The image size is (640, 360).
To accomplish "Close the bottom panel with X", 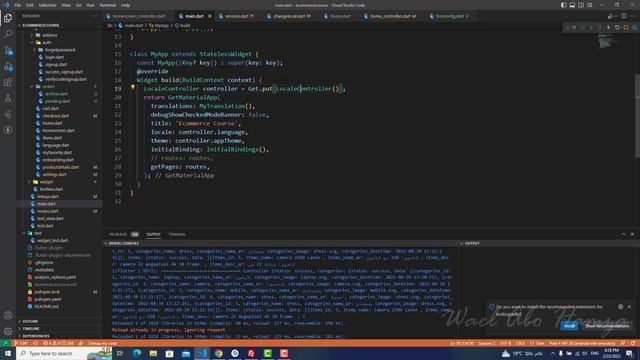I will 632,234.
